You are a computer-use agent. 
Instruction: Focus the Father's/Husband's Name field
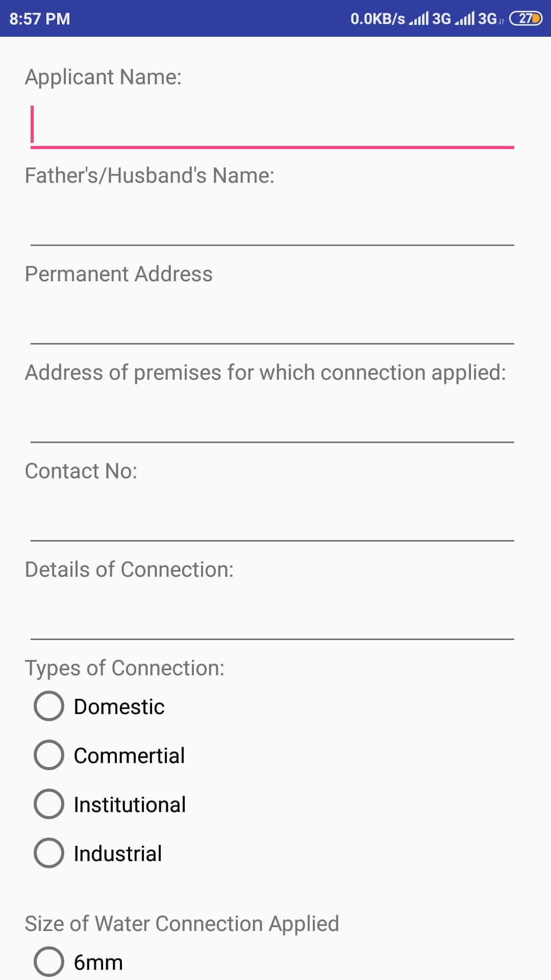coord(272,224)
